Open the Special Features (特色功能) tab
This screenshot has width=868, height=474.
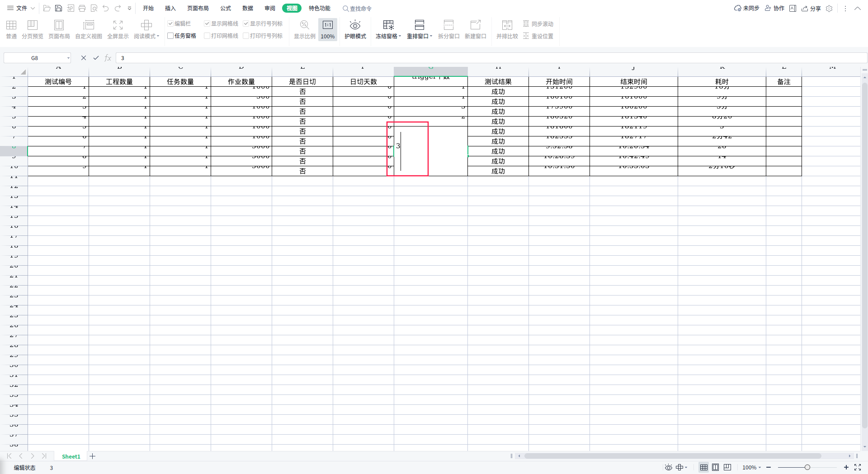coord(320,8)
